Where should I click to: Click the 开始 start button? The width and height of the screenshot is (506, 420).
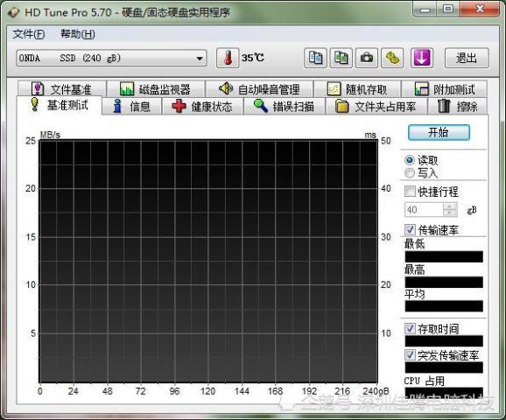(x=439, y=132)
